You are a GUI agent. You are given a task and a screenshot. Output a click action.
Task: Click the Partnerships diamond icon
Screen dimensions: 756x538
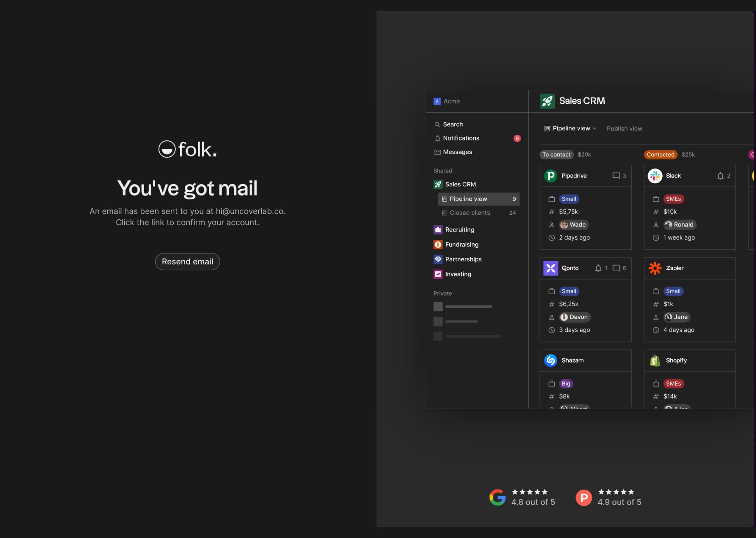pos(437,258)
